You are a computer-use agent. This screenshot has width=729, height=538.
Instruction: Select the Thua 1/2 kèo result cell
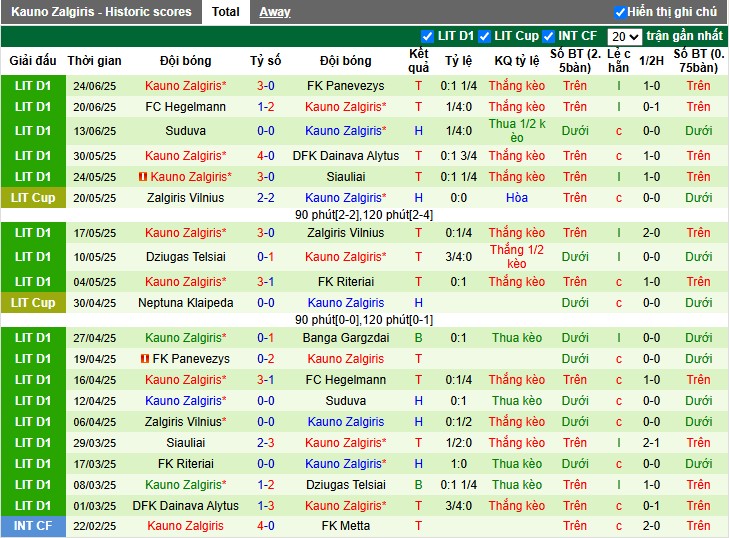click(x=517, y=131)
